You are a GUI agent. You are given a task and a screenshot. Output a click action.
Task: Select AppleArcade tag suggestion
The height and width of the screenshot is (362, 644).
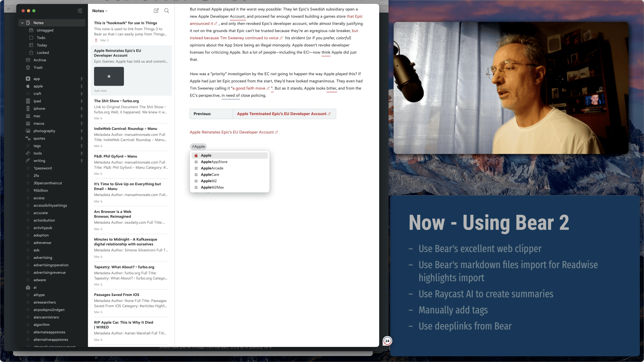click(230, 168)
